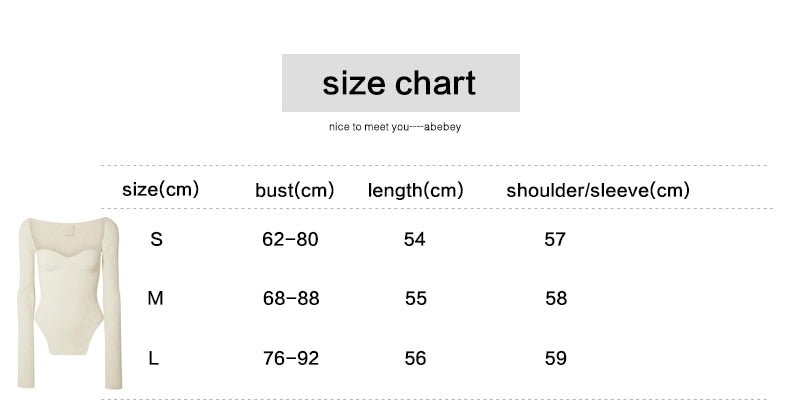Image resolution: width=800 pixels, height=406 pixels.
Task: Click the length value 54
Action: coord(415,239)
